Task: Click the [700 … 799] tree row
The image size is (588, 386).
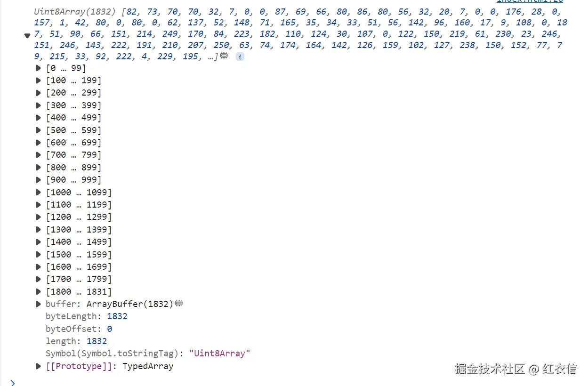Action: point(74,155)
